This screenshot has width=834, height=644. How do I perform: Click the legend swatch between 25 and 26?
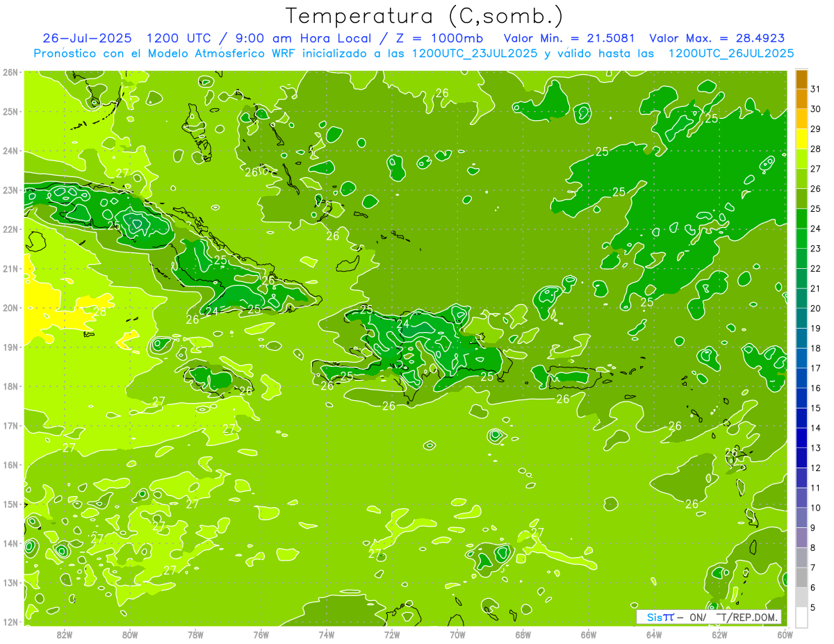click(801, 199)
